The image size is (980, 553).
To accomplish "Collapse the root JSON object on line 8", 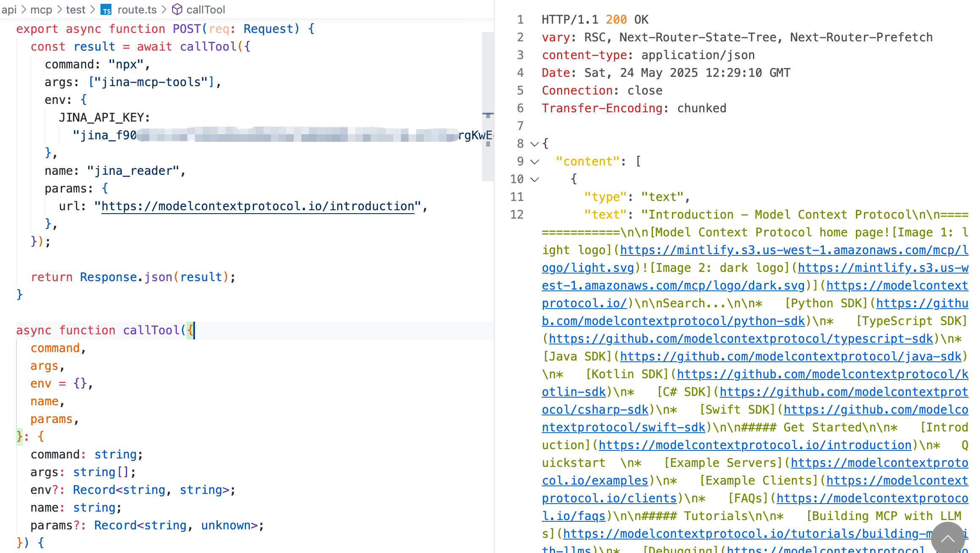I will coord(534,144).
